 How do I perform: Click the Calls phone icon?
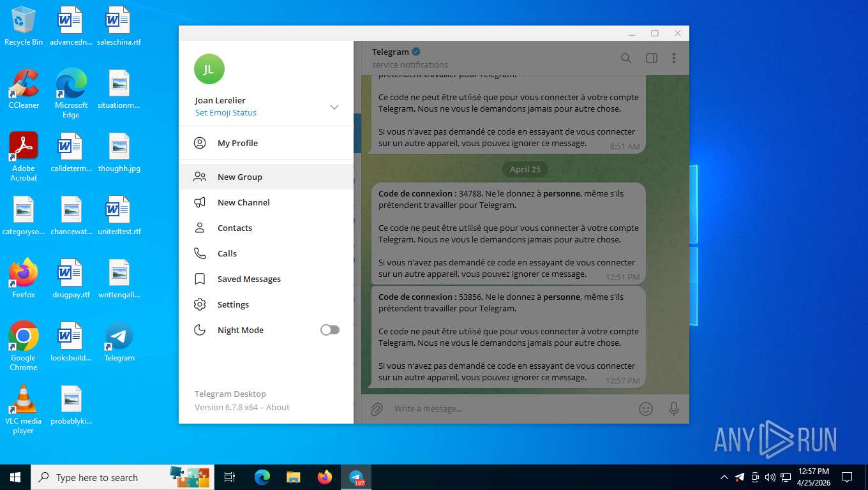click(x=200, y=253)
